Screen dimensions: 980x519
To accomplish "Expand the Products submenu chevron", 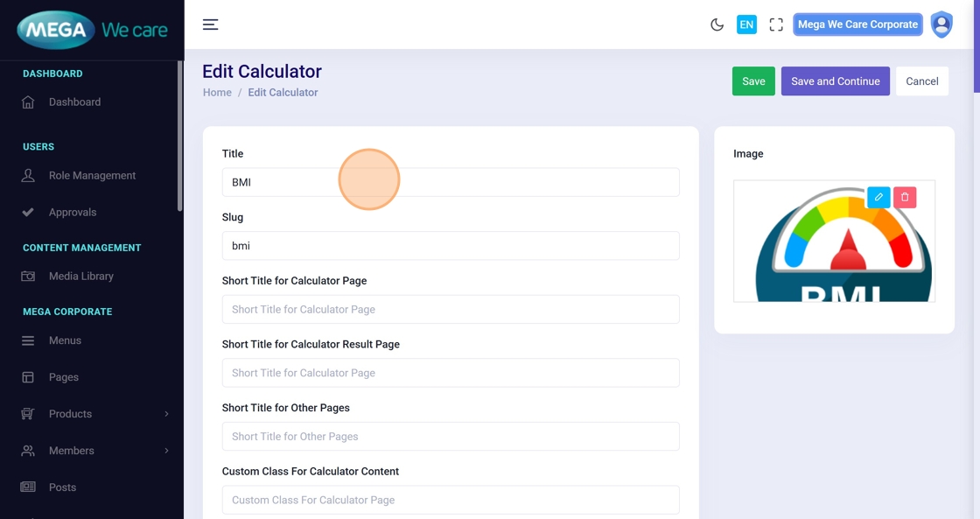I will point(166,414).
